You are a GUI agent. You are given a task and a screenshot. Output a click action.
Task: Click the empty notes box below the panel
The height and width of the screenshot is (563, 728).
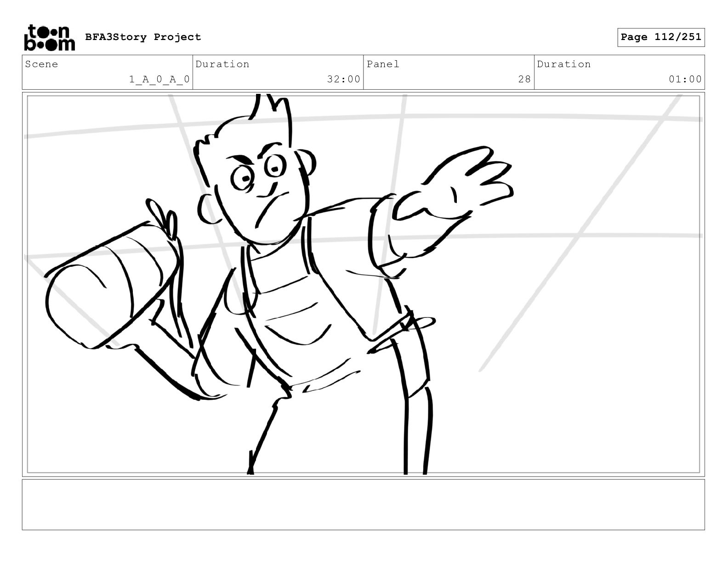point(363,505)
